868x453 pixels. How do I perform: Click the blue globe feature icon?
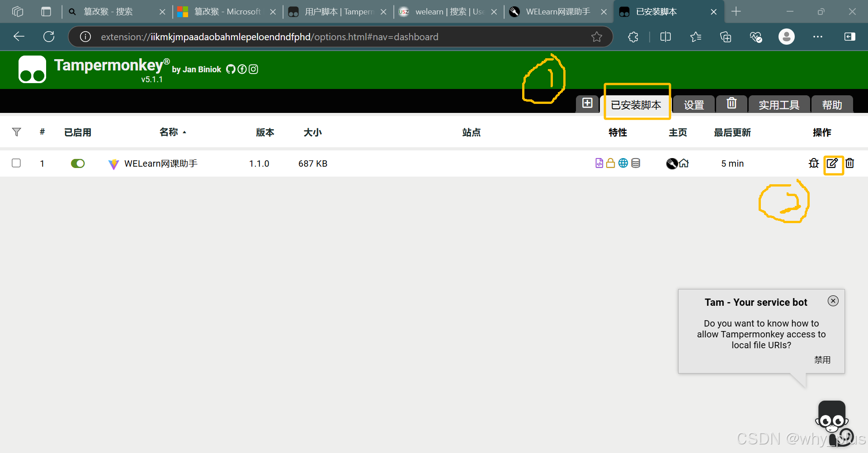[x=623, y=163]
